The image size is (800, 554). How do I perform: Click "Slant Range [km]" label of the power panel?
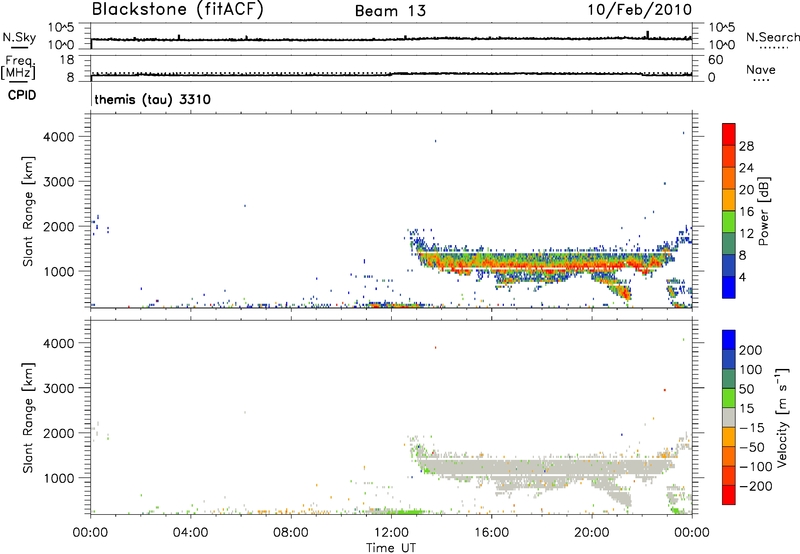click(x=28, y=211)
